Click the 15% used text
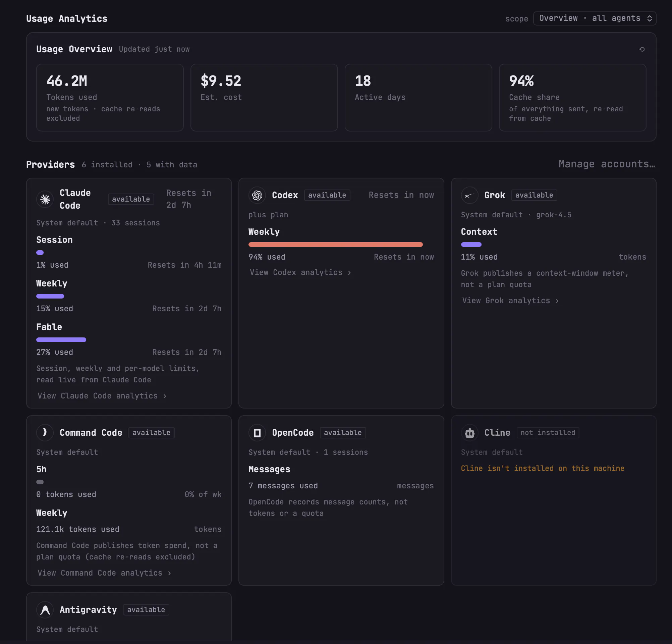The height and width of the screenshot is (644, 672). coord(55,308)
